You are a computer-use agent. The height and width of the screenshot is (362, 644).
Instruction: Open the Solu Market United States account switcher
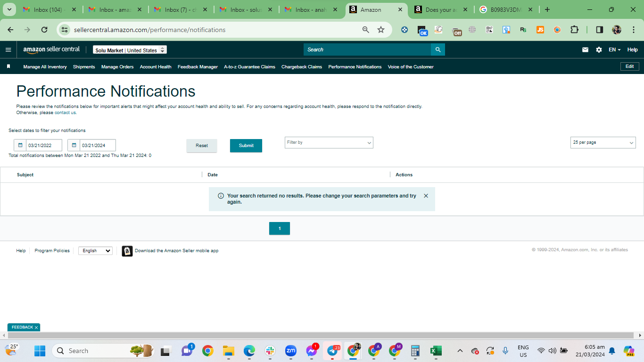tap(130, 50)
